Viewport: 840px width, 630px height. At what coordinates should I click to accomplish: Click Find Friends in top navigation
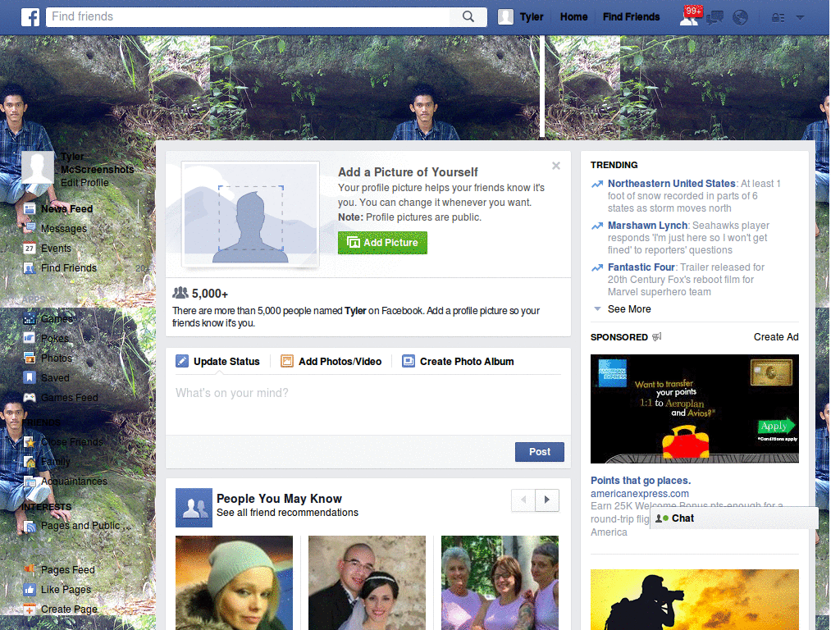pos(631,17)
